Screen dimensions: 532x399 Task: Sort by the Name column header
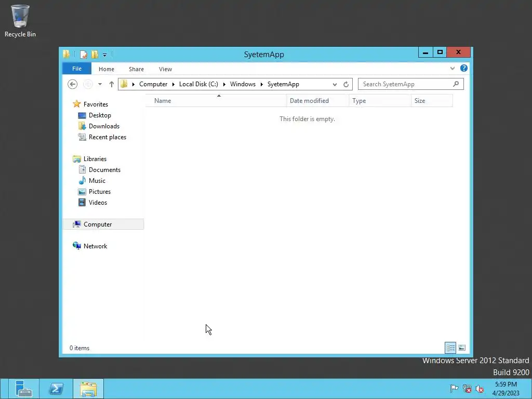pos(216,101)
